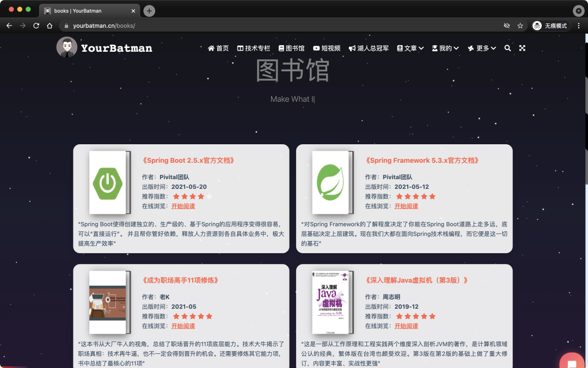Go back with the browser back arrow

[x=9, y=26]
